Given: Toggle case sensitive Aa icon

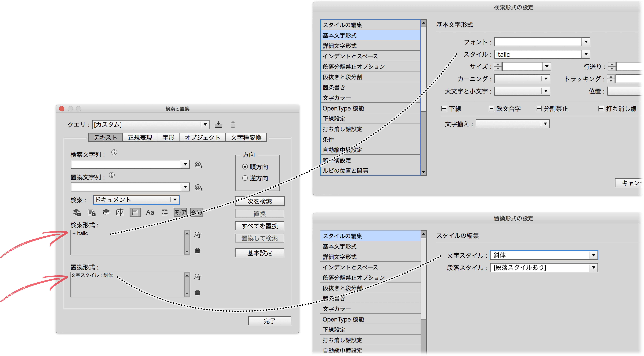Looking at the screenshot, I should (x=150, y=212).
